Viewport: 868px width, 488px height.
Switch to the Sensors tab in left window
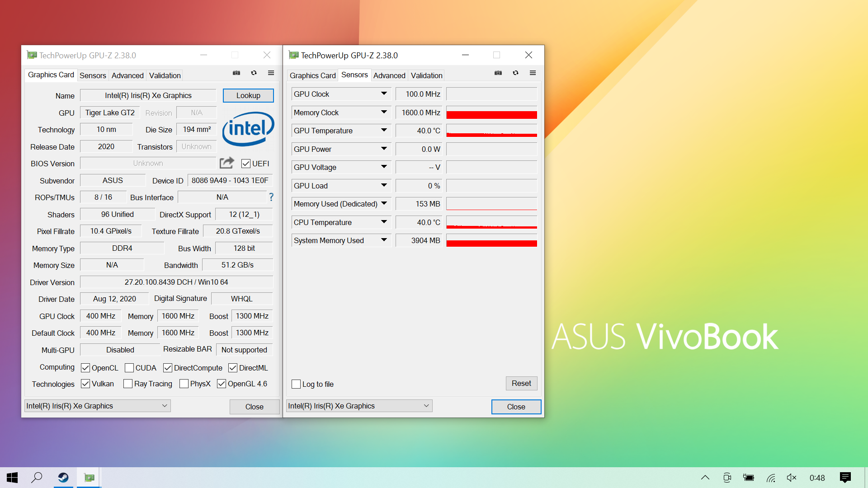click(x=93, y=75)
